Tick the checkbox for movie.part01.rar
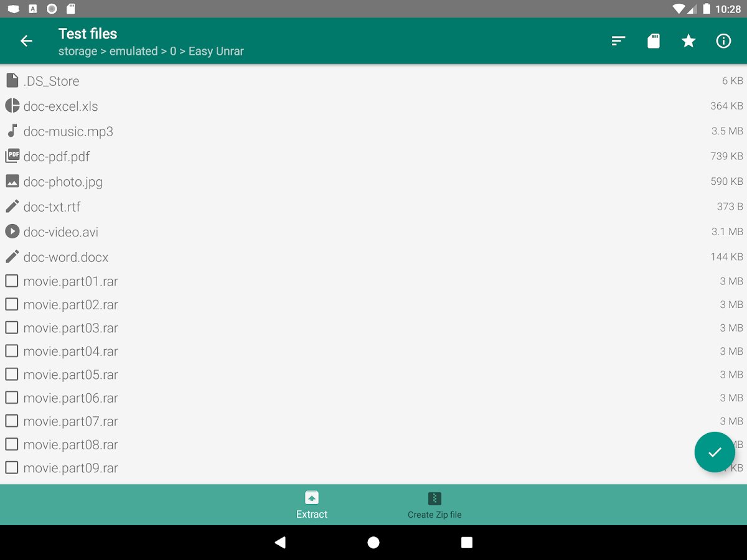 pos(12,281)
